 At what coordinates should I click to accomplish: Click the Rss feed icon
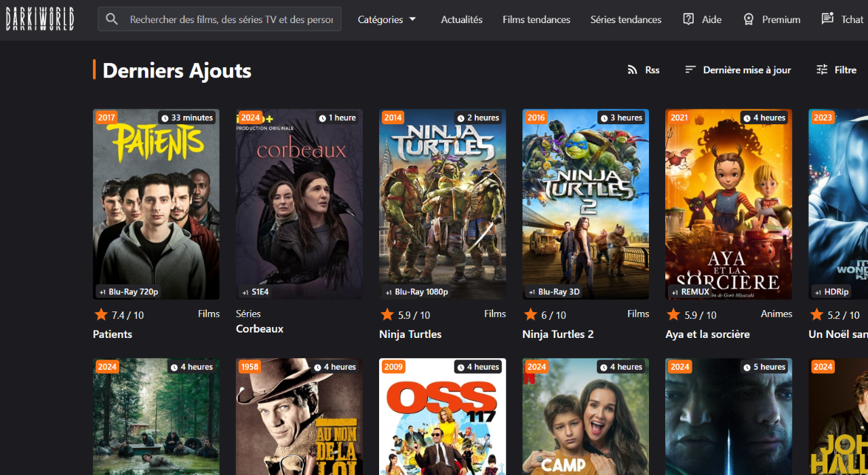coord(632,70)
